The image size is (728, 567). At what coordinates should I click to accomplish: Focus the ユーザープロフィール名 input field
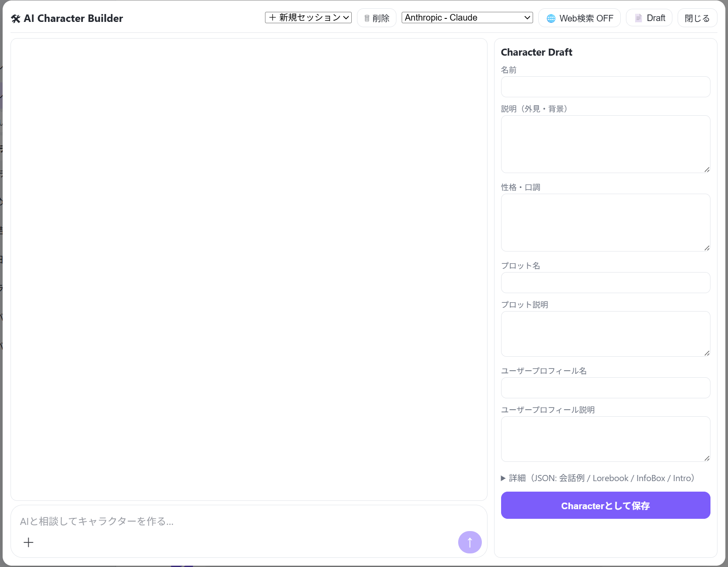[605, 388]
